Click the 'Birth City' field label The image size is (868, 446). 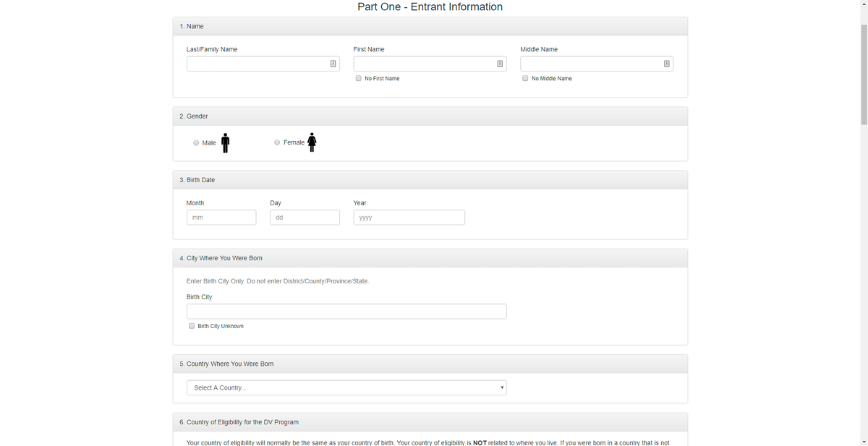(x=200, y=297)
